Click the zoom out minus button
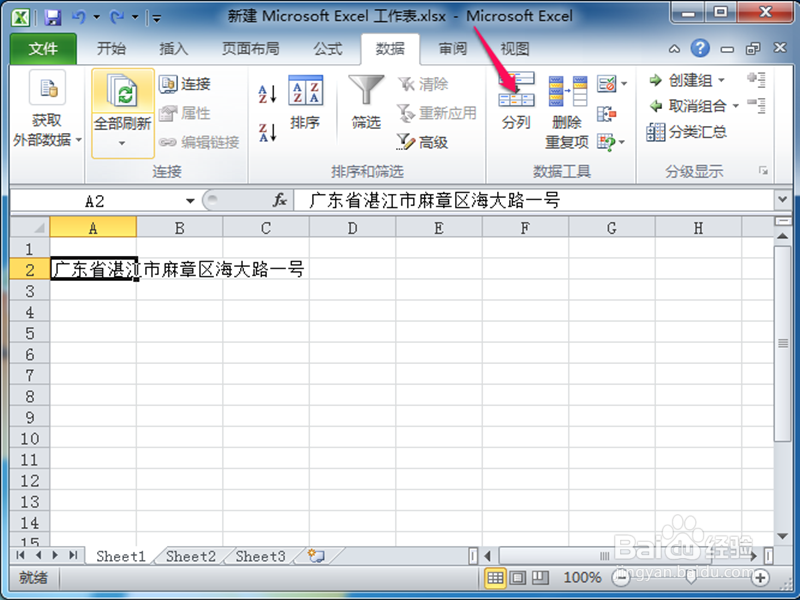The height and width of the screenshot is (600, 800). coord(620,578)
